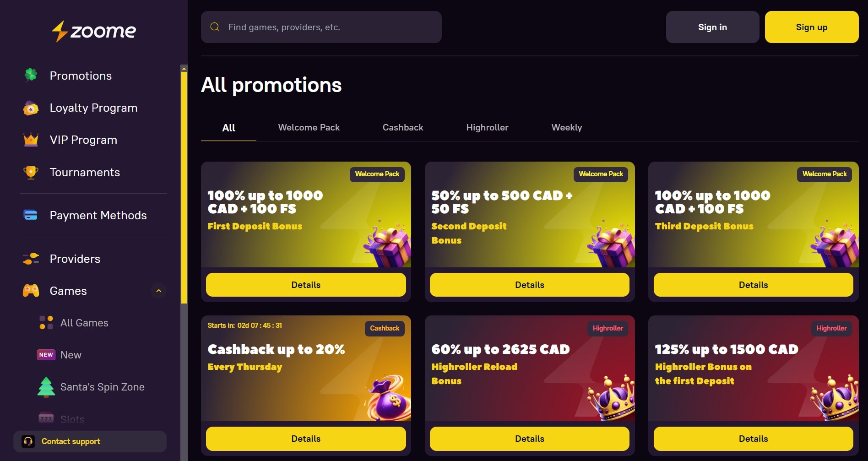868x461 pixels.
Task: Click the sidebar vertical scrollbar thumb
Action: pyautogui.click(x=184, y=183)
